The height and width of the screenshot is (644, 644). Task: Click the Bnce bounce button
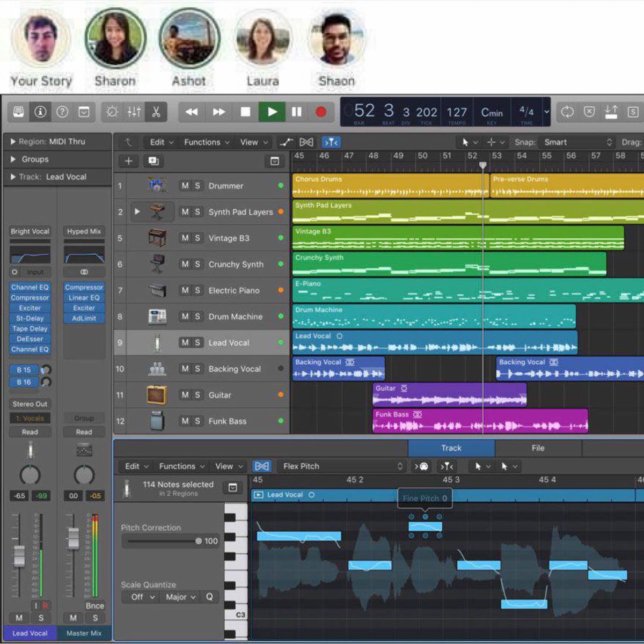(x=95, y=606)
